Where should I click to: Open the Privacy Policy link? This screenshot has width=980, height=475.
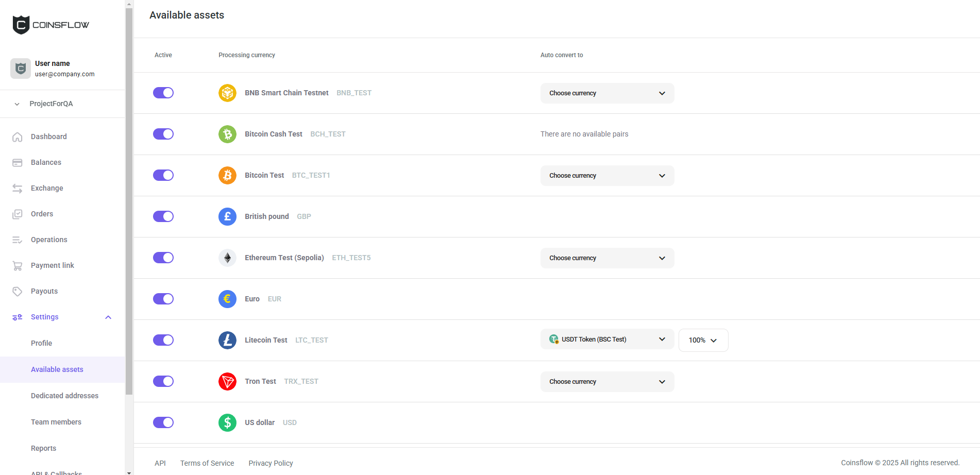click(x=271, y=463)
